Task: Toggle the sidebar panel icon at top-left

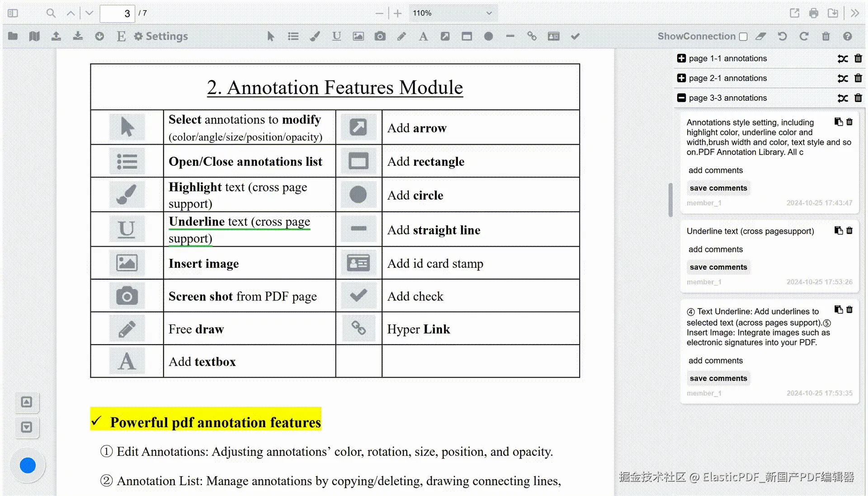Action: tap(13, 13)
